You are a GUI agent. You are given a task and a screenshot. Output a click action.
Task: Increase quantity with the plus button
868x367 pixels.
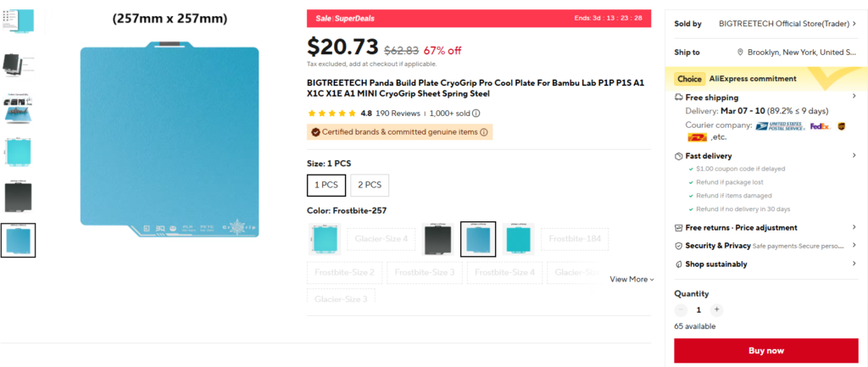716,310
